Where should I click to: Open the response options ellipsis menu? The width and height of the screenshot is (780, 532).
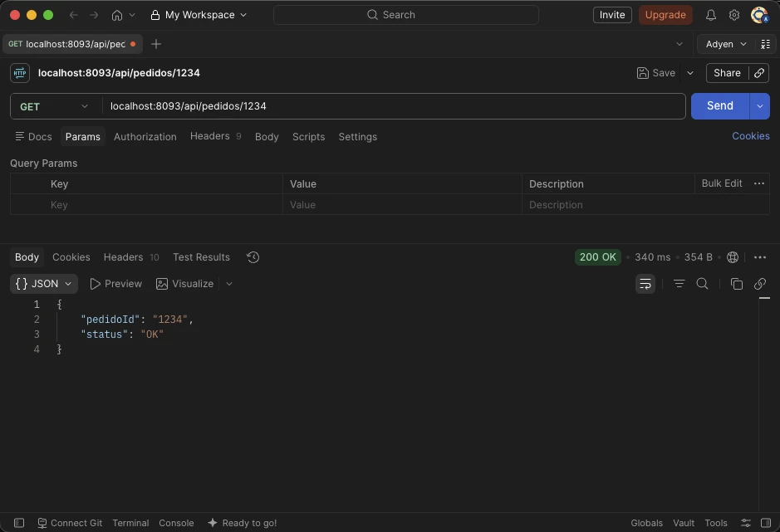pos(759,257)
